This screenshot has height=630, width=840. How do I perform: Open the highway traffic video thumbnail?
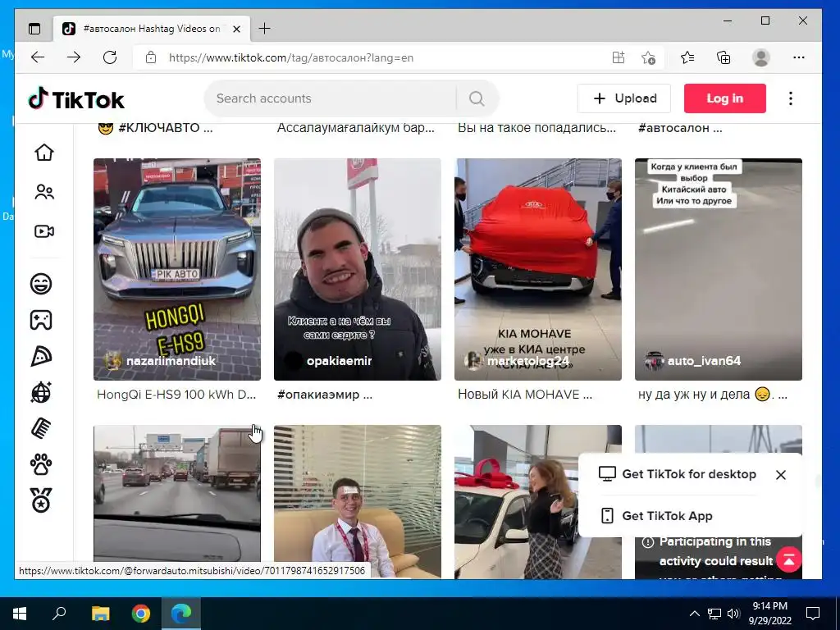tap(177, 501)
